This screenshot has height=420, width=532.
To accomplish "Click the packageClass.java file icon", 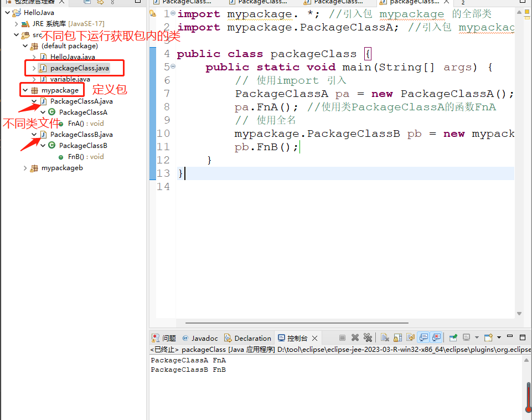I will pos(43,68).
